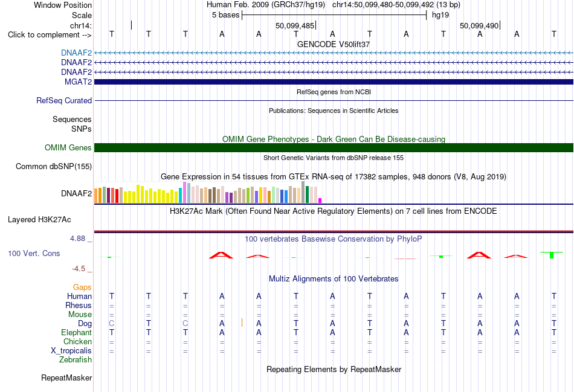Click the 50,099,485 coordinate marker
The width and height of the screenshot is (574, 392).
(295, 25)
